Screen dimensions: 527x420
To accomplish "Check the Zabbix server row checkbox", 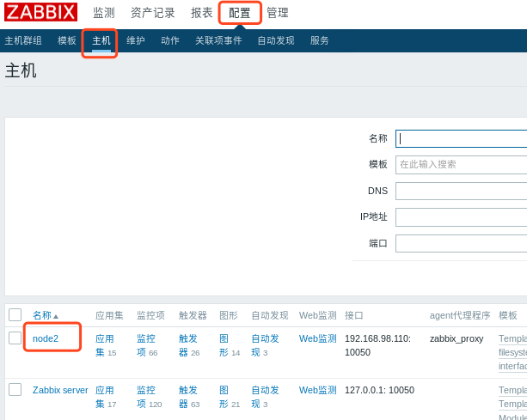I will point(15,390).
